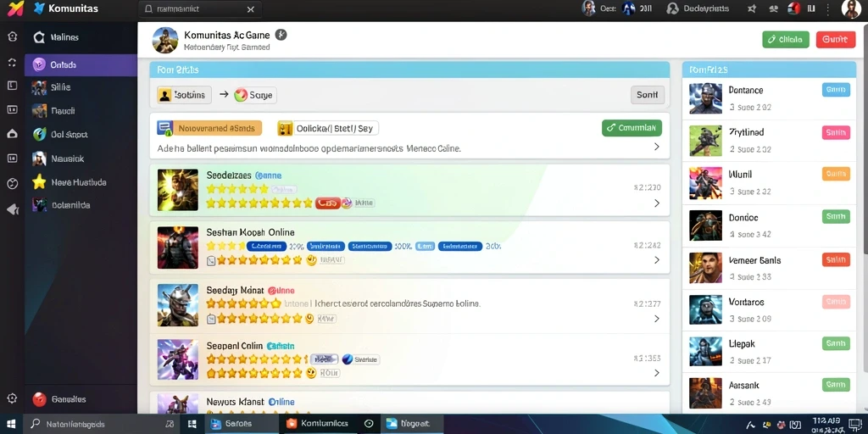Click the blue button beside Dontance
Screen dimensions: 868x434
pos(836,90)
